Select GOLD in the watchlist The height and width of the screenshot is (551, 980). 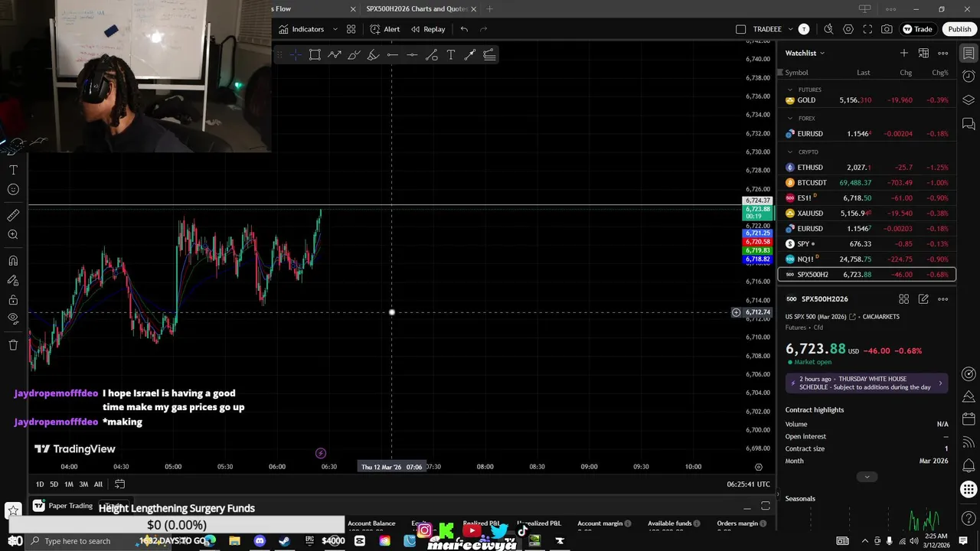867,100
